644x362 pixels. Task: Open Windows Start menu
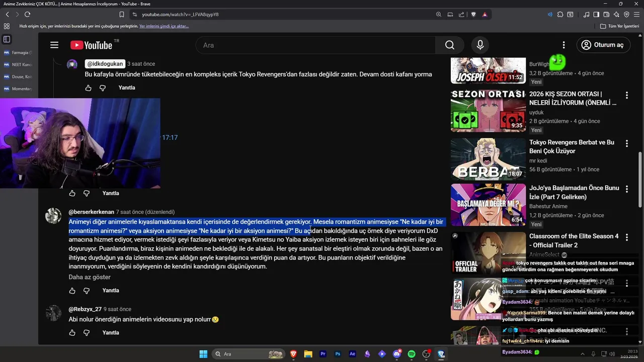(203, 354)
